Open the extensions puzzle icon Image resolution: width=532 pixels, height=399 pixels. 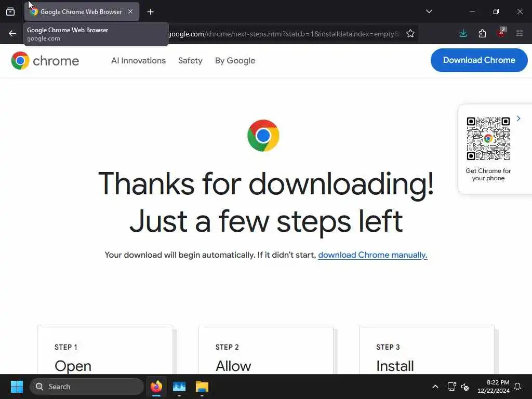point(482,33)
